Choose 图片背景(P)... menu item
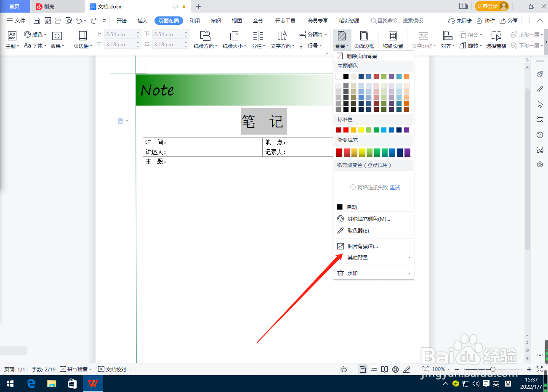This screenshot has height=392, width=548. tap(373, 246)
